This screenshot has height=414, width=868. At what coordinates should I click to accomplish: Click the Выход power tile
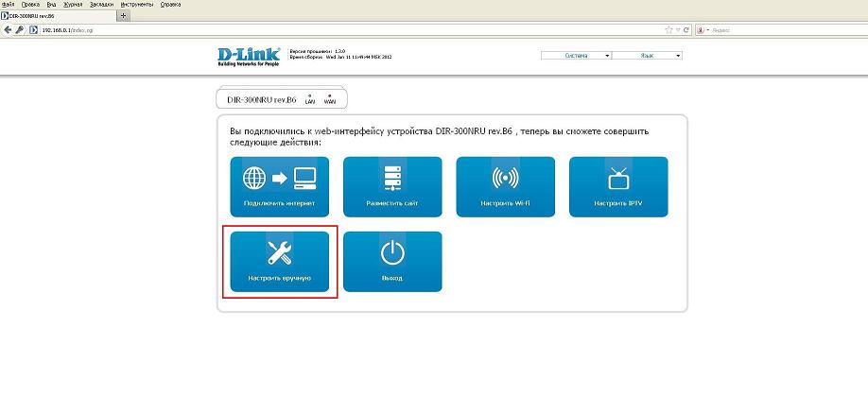(x=392, y=261)
